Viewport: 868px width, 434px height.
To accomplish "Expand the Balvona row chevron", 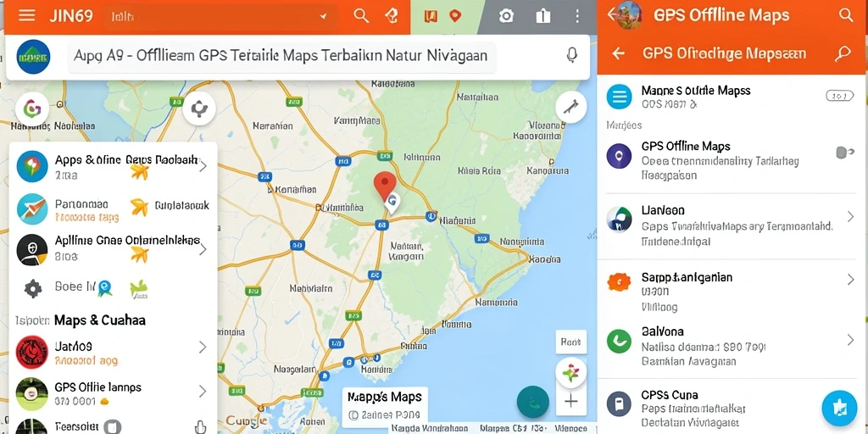I will pyautogui.click(x=851, y=339).
